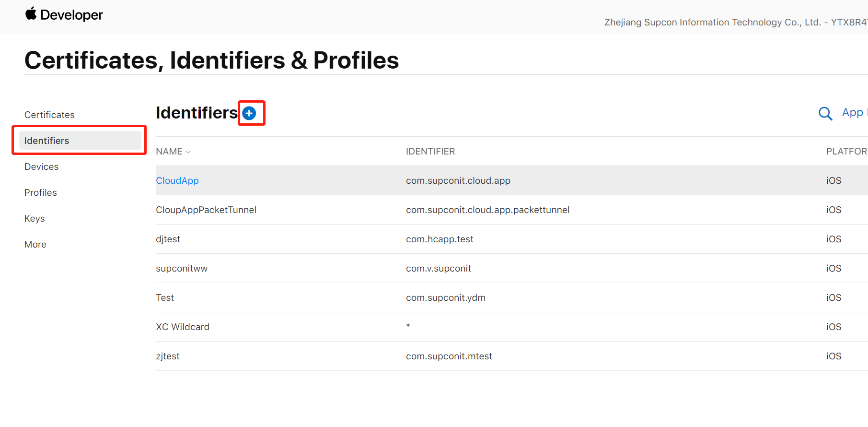Select Certificates in the sidebar
Screen dimensions: 868x427
[49, 115]
